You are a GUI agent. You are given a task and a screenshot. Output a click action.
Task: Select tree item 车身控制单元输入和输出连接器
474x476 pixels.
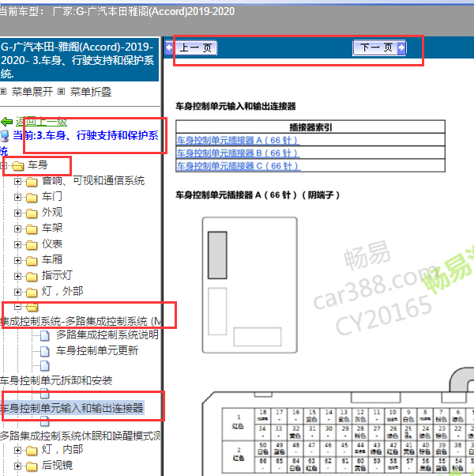[72, 408]
